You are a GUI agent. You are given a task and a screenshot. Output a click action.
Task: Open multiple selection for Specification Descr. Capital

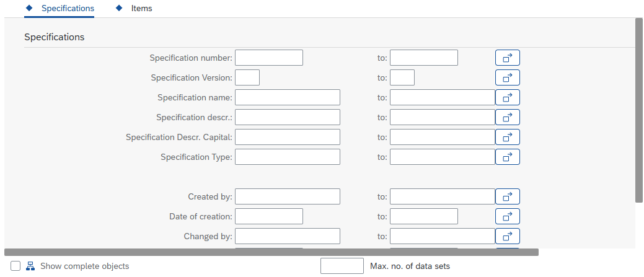tap(507, 137)
